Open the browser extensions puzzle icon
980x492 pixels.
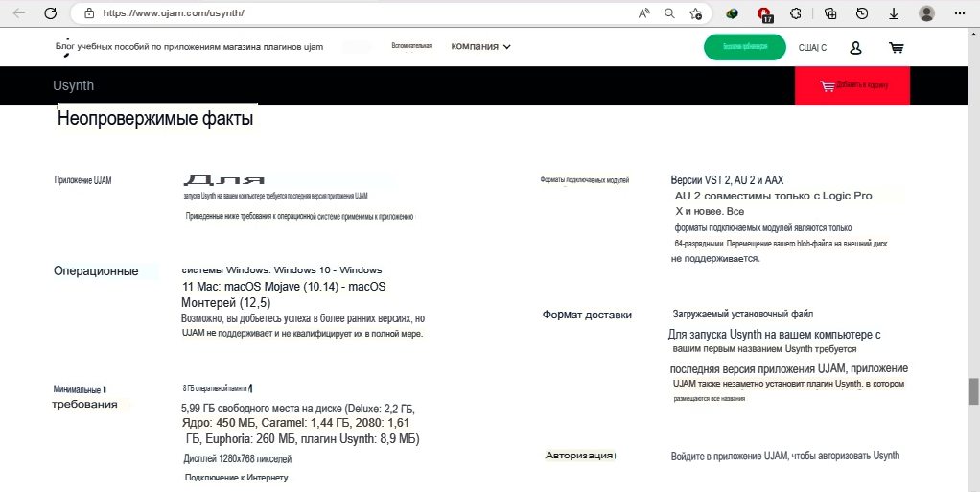(795, 13)
